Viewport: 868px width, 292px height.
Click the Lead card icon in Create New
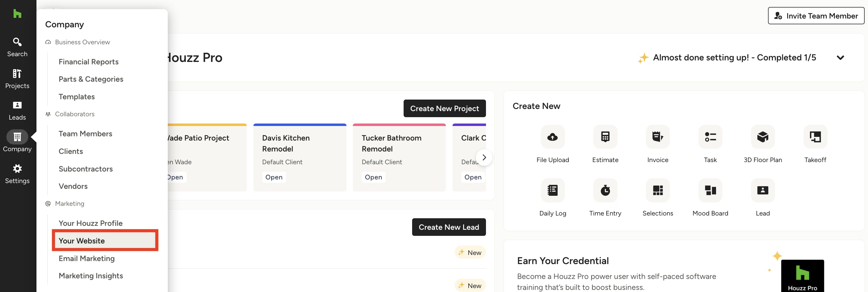point(763,190)
